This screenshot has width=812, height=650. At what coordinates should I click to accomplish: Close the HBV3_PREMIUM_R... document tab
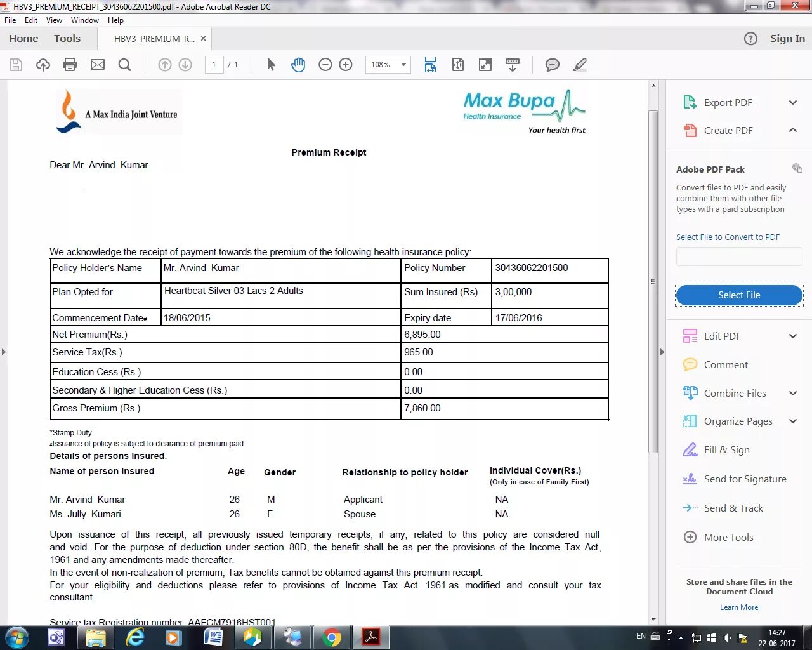[x=203, y=39]
